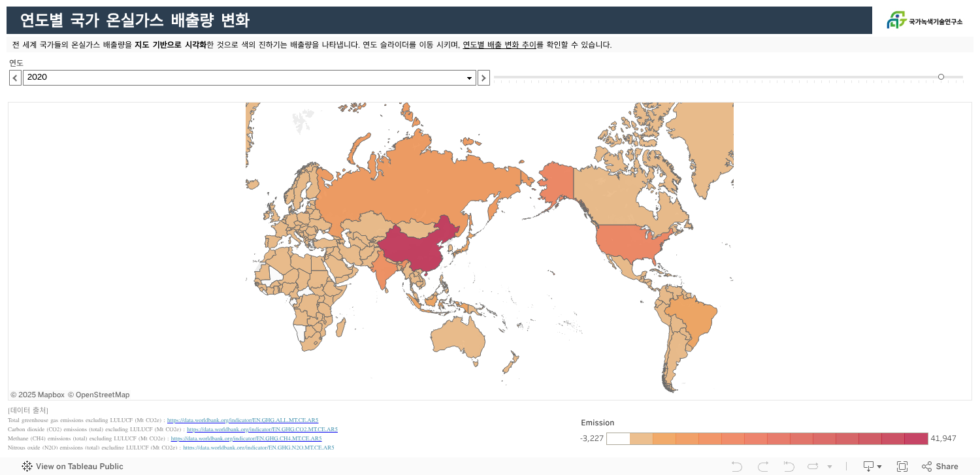Click the institute logo at top right

click(x=924, y=21)
